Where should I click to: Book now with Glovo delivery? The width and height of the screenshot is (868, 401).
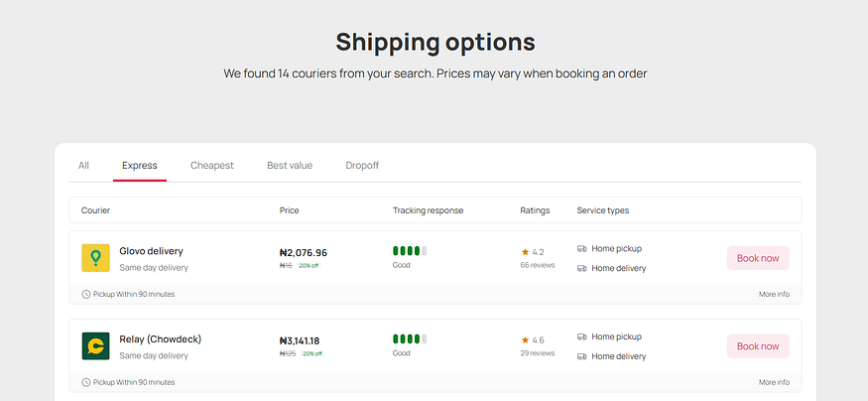pos(758,258)
